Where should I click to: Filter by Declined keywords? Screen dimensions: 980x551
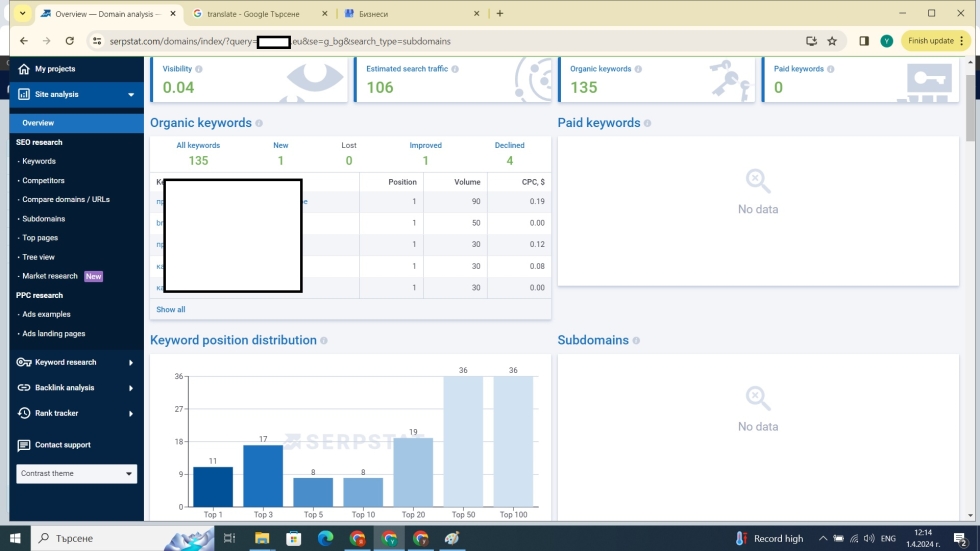tap(509, 154)
